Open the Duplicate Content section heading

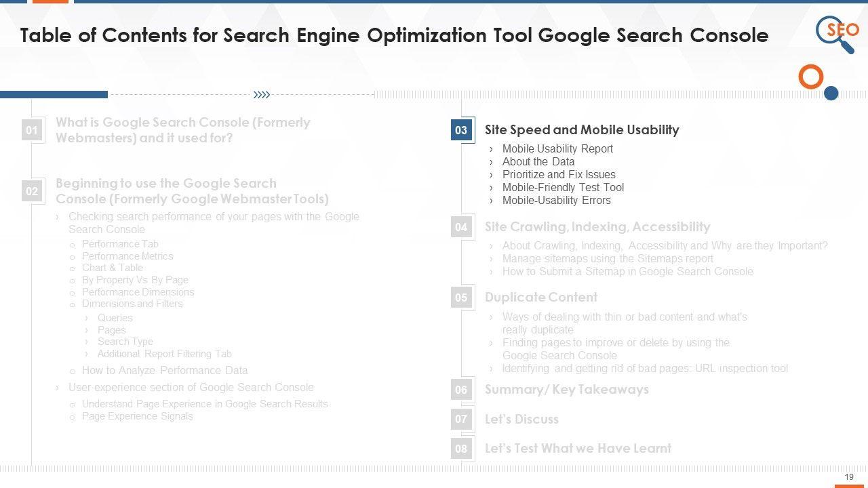(540, 298)
